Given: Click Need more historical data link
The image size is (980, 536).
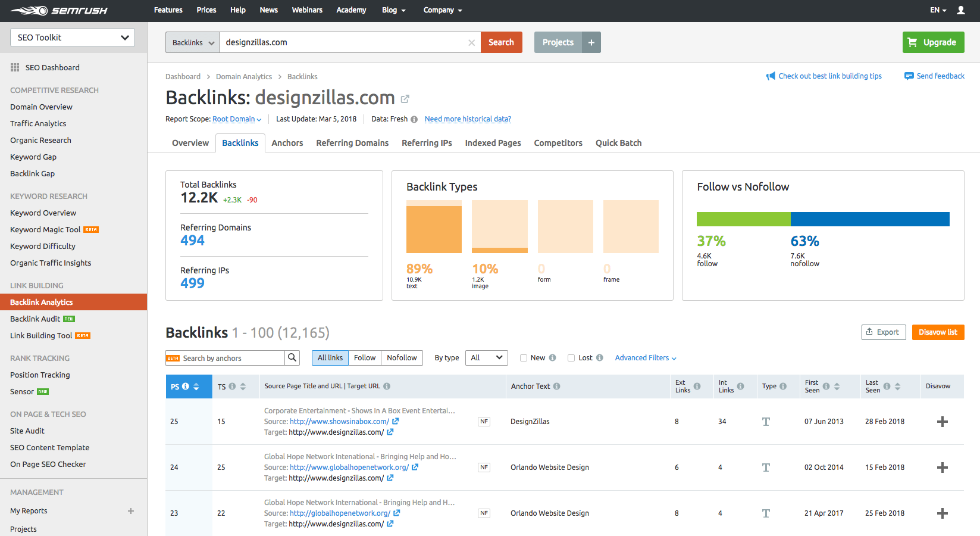Looking at the screenshot, I should coord(468,119).
